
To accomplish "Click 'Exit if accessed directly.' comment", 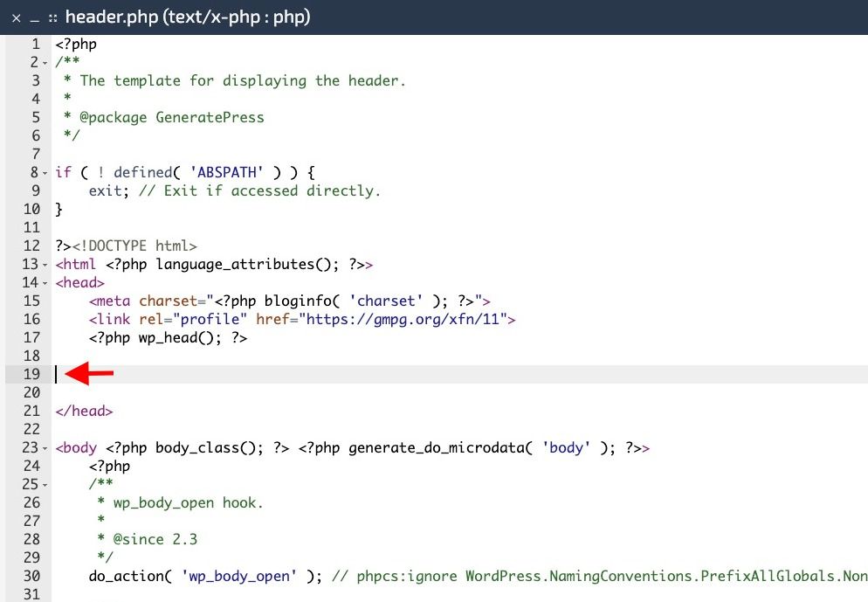I will click(x=272, y=190).
